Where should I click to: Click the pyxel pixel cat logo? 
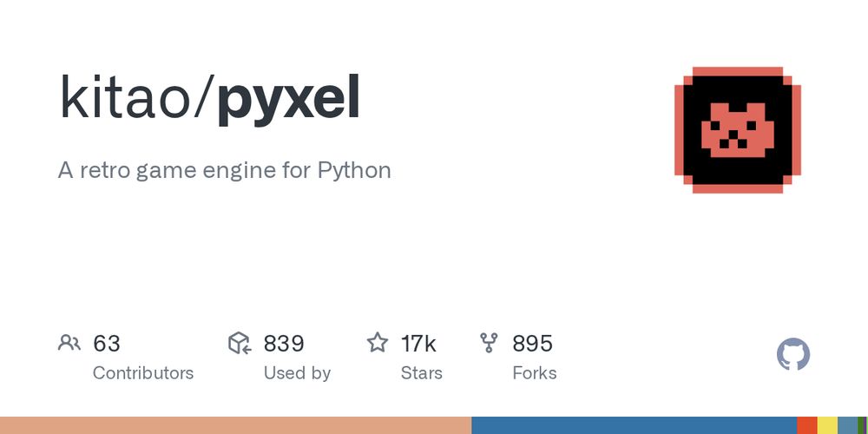pos(737,130)
